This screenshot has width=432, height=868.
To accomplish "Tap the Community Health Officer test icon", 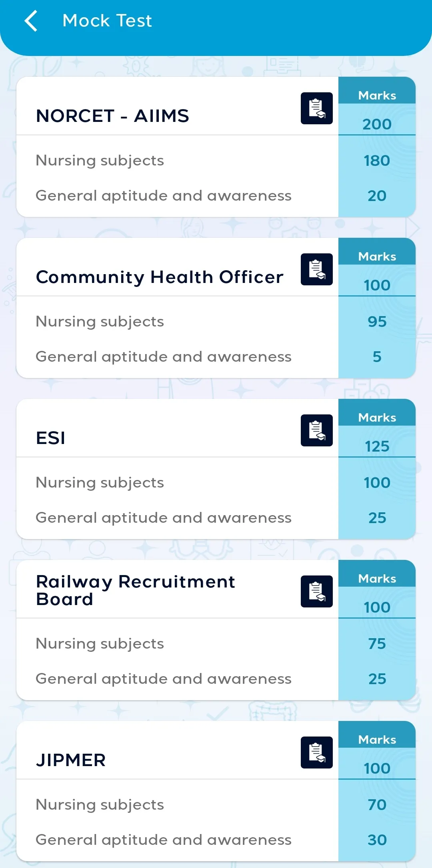I will click(x=317, y=269).
